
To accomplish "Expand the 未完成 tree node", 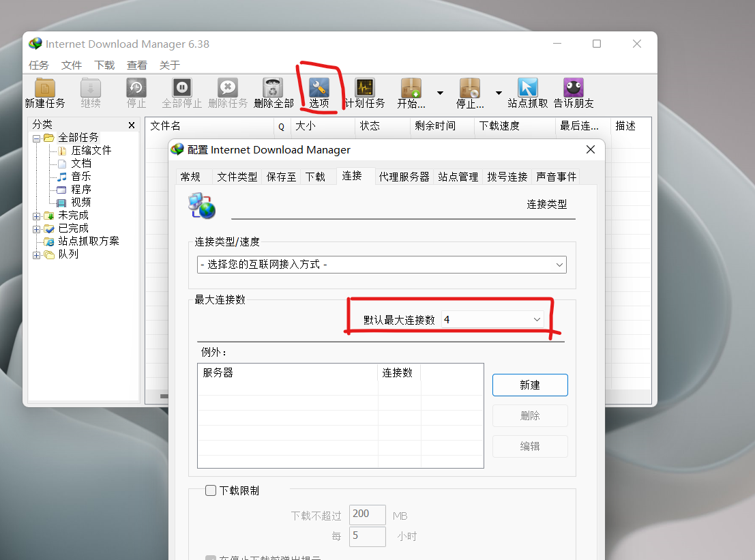I will tap(36, 216).
